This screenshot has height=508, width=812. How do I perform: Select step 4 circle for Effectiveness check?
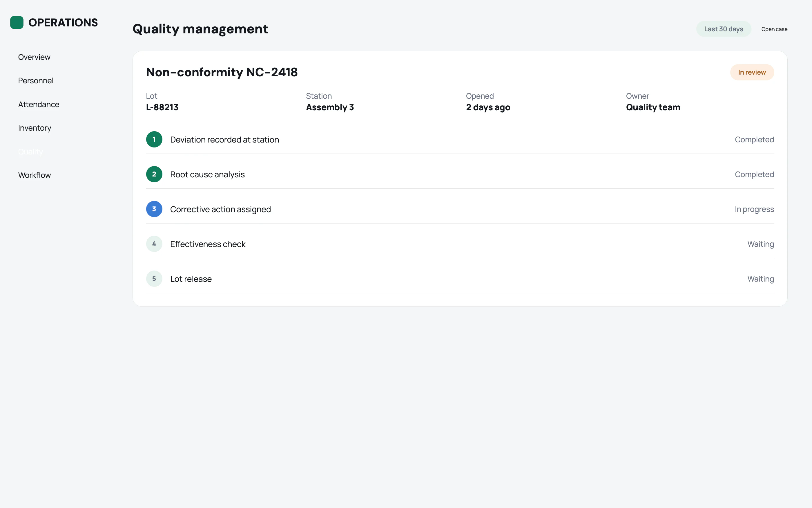pyautogui.click(x=154, y=244)
